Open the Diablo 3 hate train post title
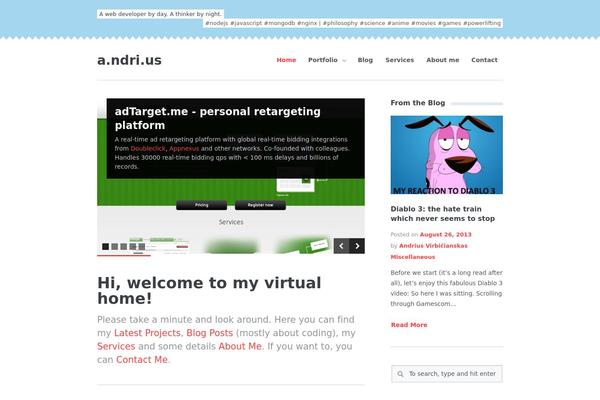 click(x=443, y=214)
